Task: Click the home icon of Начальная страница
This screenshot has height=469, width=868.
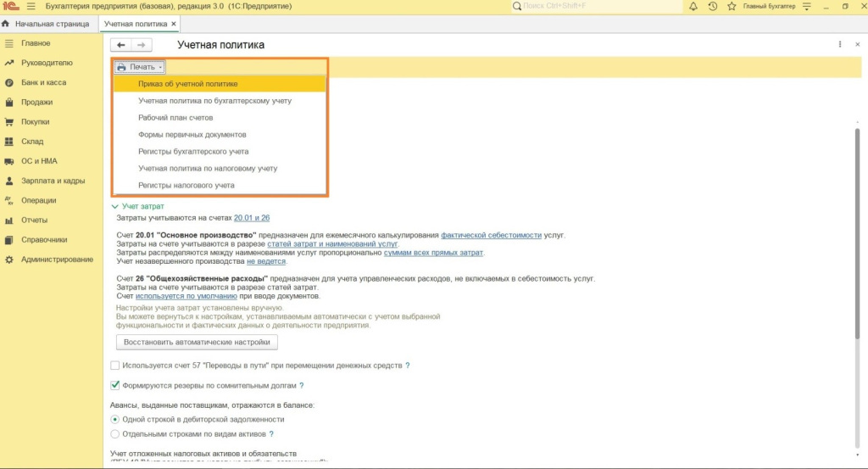Action: [6, 24]
